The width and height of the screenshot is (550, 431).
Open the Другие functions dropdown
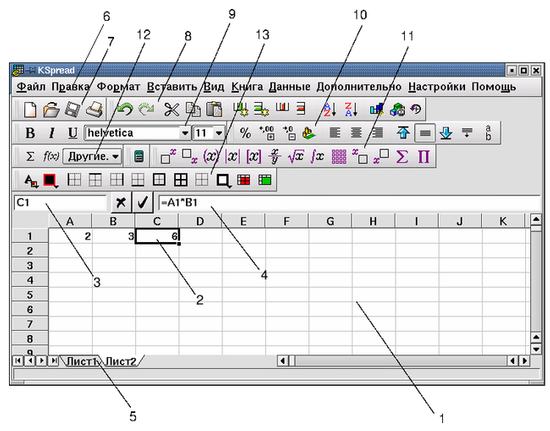click(x=93, y=156)
